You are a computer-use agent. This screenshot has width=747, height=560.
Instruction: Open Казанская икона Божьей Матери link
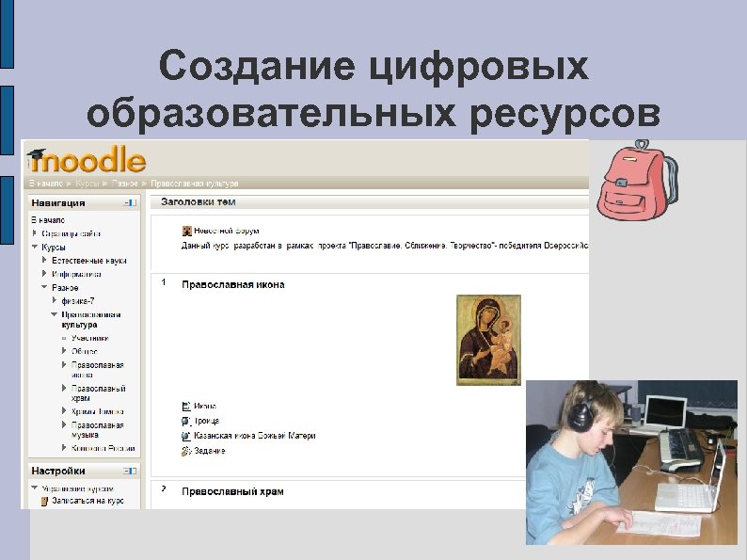(x=254, y=436)
